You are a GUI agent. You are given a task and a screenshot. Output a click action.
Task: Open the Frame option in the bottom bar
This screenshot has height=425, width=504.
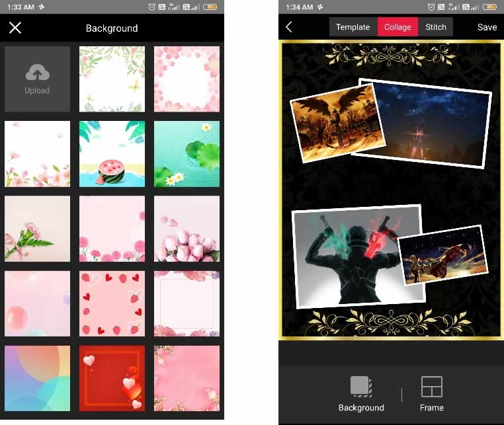(x=432, y=393)
